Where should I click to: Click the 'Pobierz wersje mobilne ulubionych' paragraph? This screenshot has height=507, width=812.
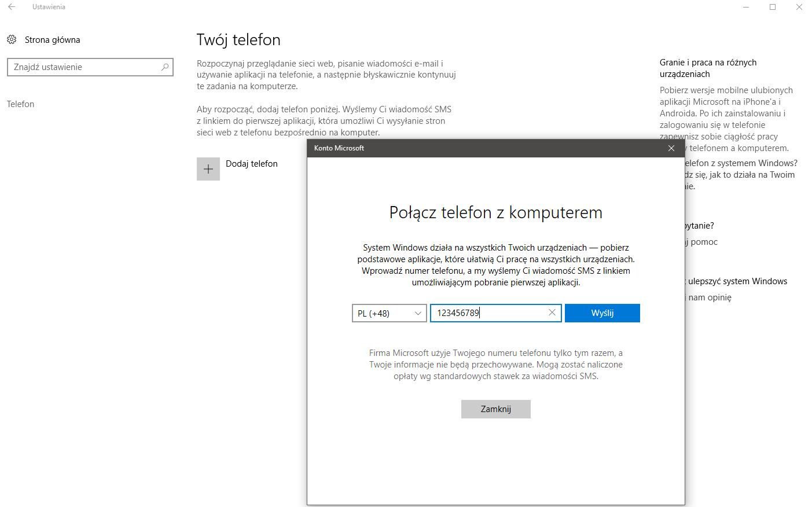click(x=726, y=119)
